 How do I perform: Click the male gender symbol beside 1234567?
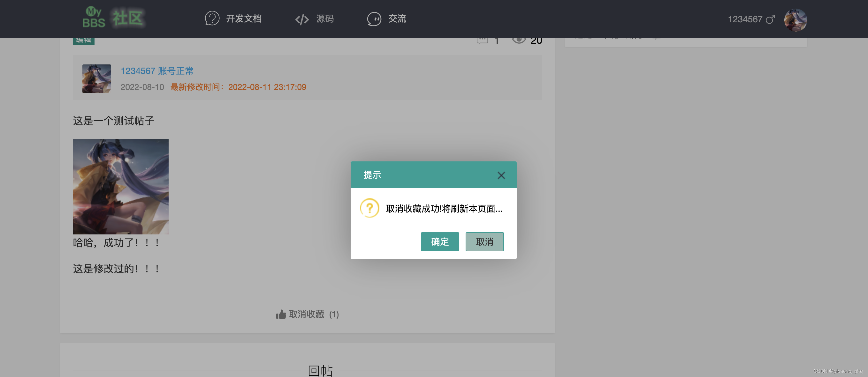770,19
